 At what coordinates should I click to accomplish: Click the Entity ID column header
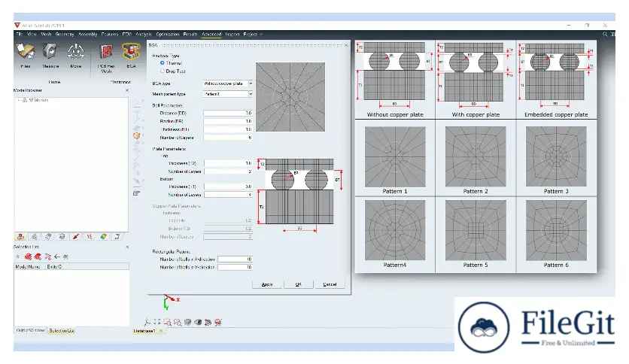click(87, 266)
